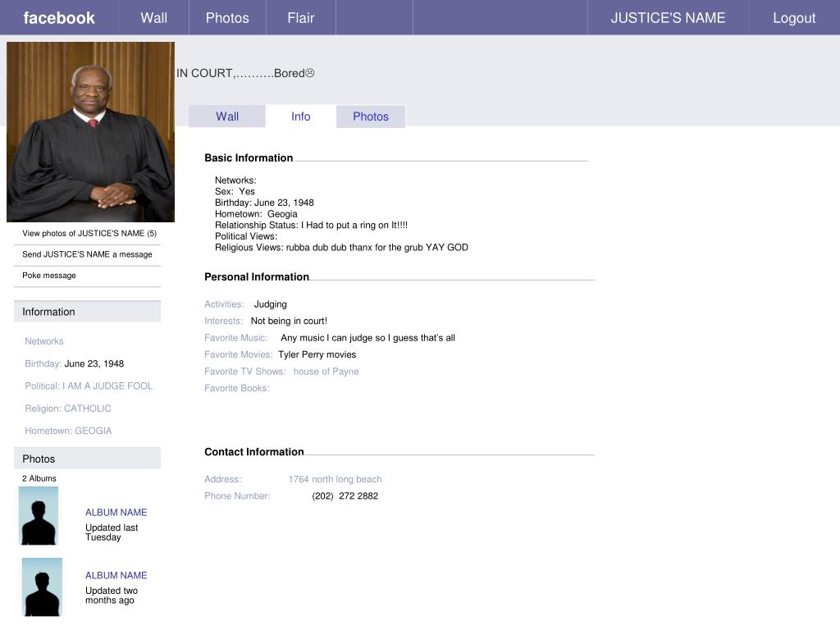Open the ALBUM NAME link updated last Tuesday
Image resolution: width=840 pixels, height=630 pixels.
click(116, 512)
